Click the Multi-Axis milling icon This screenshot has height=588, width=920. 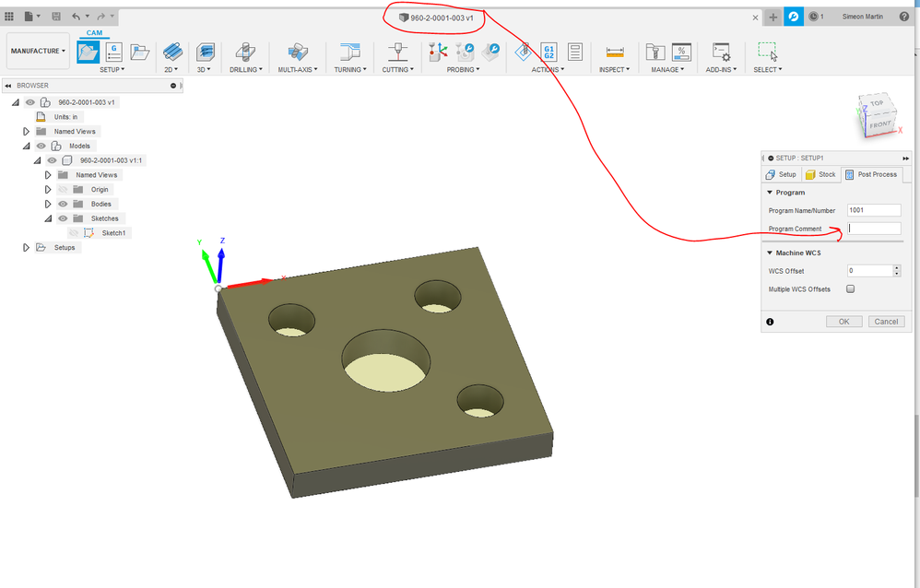(298, 53)
